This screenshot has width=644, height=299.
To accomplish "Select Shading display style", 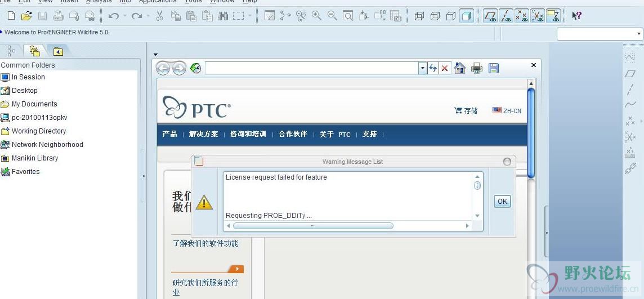I will tap(467, 16).
